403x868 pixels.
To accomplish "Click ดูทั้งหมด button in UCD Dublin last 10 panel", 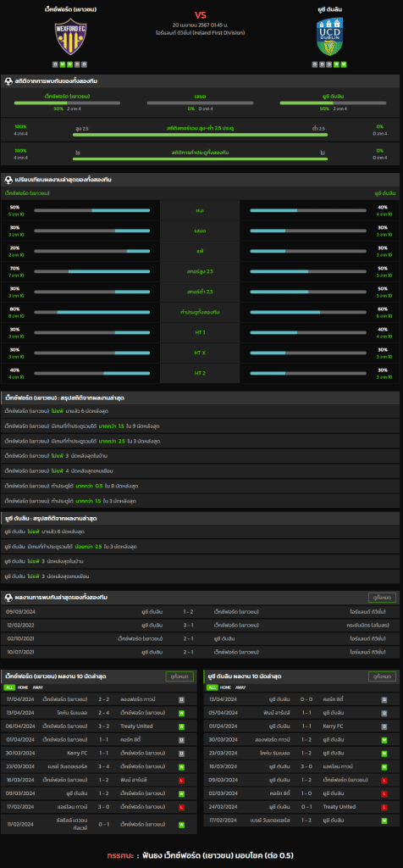I will pyautogui.click(x=382, y=676).
